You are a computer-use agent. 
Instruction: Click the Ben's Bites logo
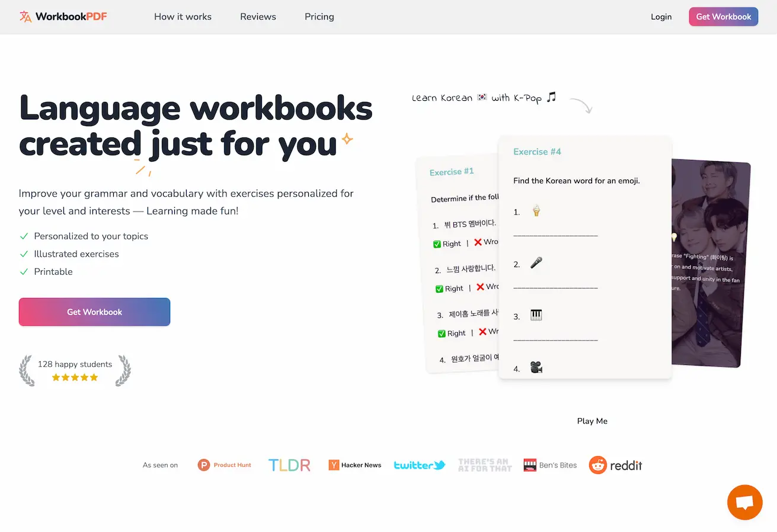(x=550, y=465)
